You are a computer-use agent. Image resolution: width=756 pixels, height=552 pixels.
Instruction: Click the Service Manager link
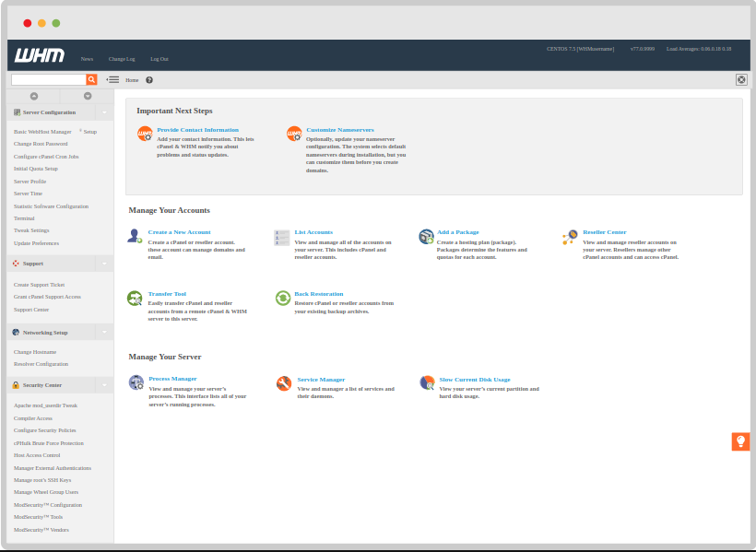(321, 380)
